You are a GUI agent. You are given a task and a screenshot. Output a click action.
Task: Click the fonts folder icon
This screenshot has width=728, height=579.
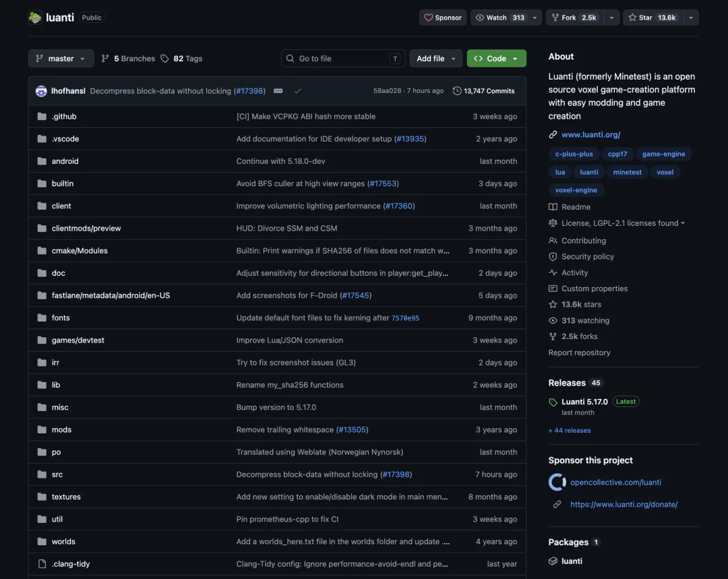42,317
